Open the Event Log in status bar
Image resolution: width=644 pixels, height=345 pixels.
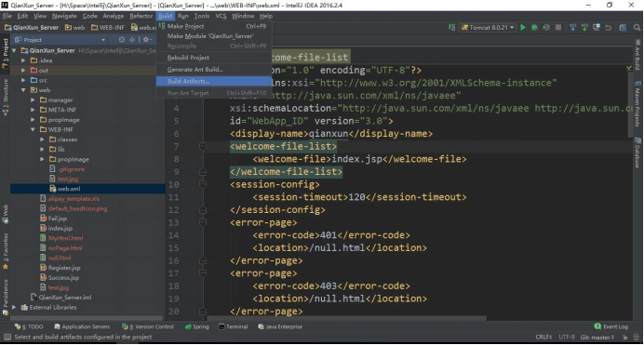point(610,326)
